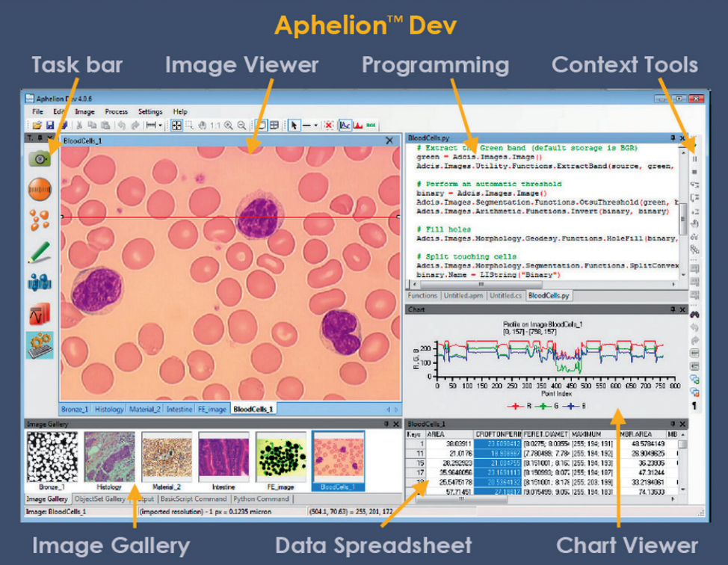This screenshot has width=728, height=565.
Task: Redo with the toolbar redo arrow
Action: 135,126
